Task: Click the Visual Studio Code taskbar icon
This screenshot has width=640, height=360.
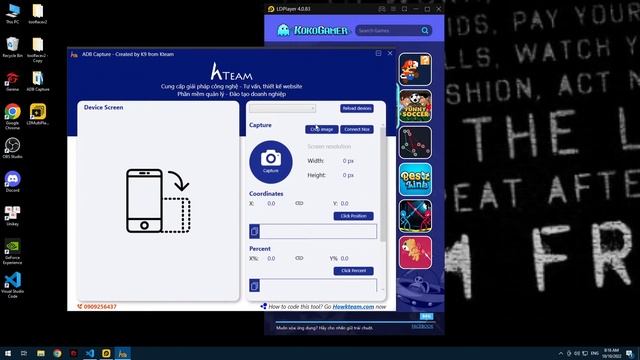Action: [x=90, y=353]
